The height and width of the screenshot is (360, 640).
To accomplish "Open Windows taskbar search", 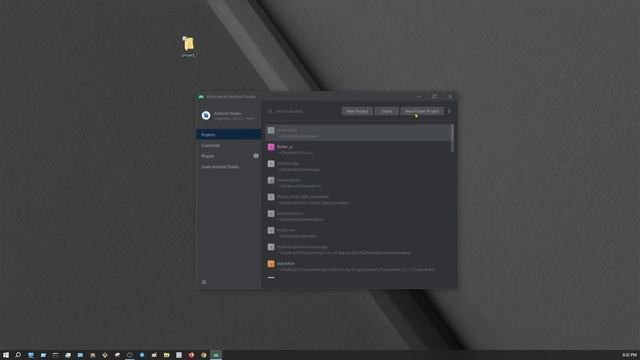I will [18, 355].
